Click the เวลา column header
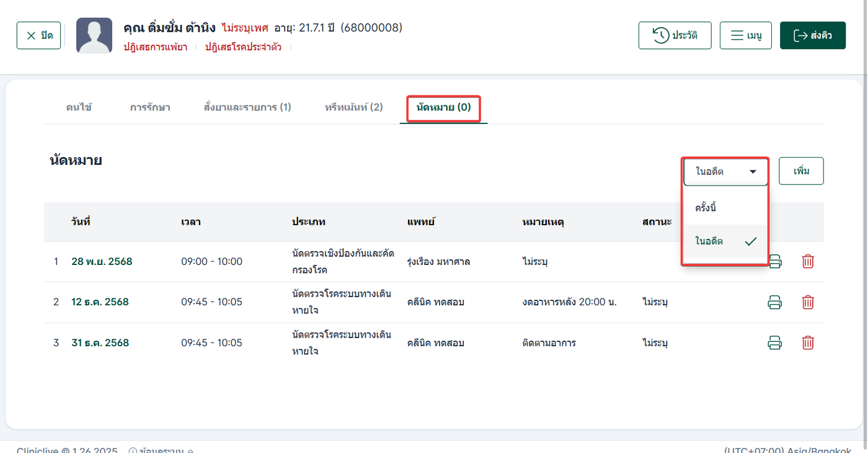This screenshot has height=453, width=868. (x=191, y=222)
